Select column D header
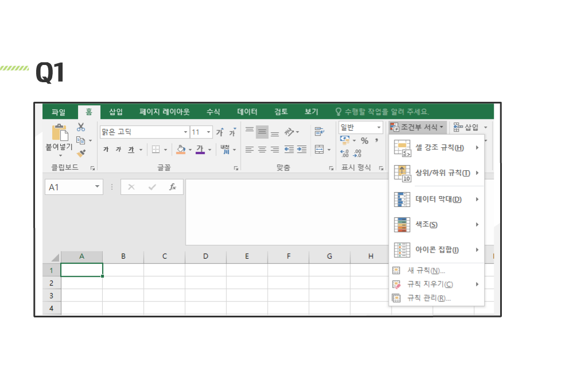Image resolution: width=588 pixels, height=368 pixels. [x=206, y=256]
